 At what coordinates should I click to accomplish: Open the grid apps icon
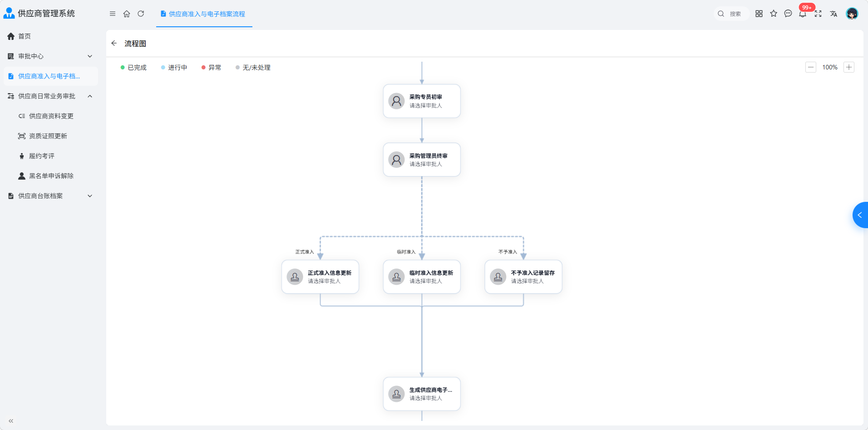tap(759, 14)
